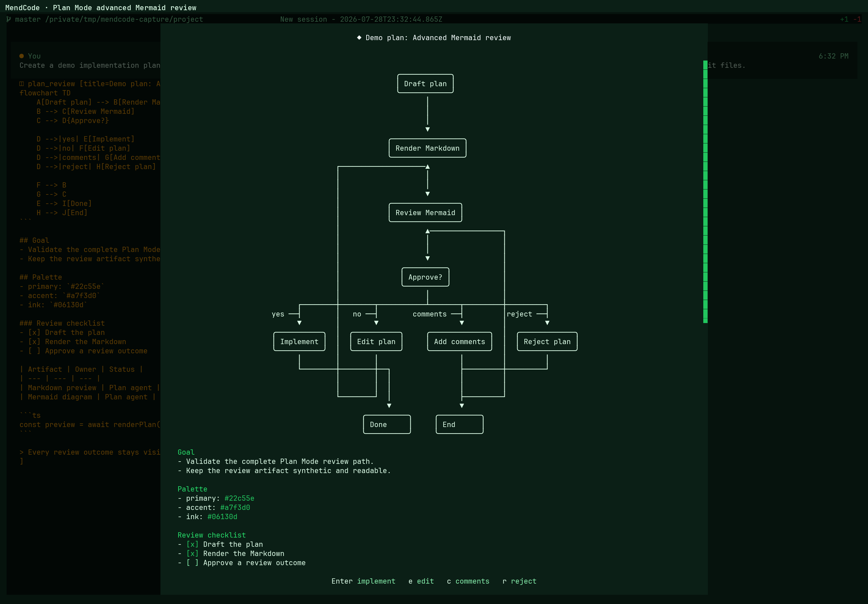
Task: Click the /private/tmp/mendcode-capture/project path
Action: point(124,19)
